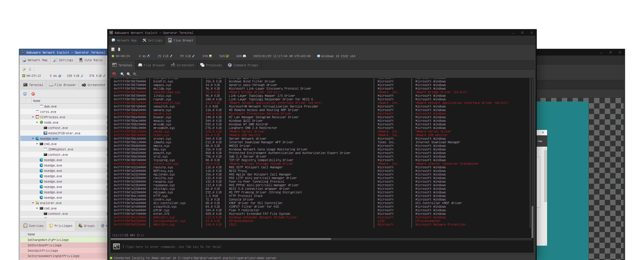
Task: Click the zoom in magnifier icon
Action: (x=122, y=74)
